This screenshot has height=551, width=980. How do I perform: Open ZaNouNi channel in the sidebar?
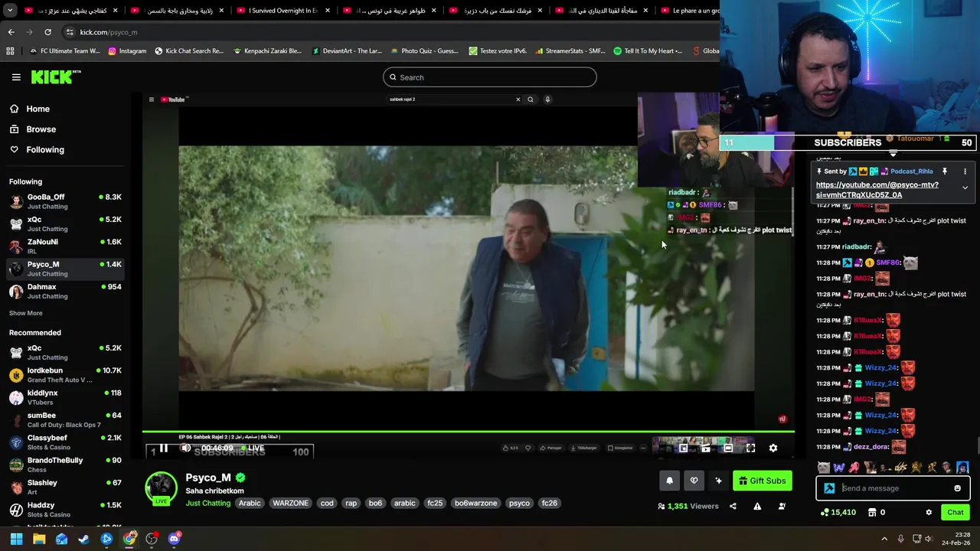click(65, 246)
